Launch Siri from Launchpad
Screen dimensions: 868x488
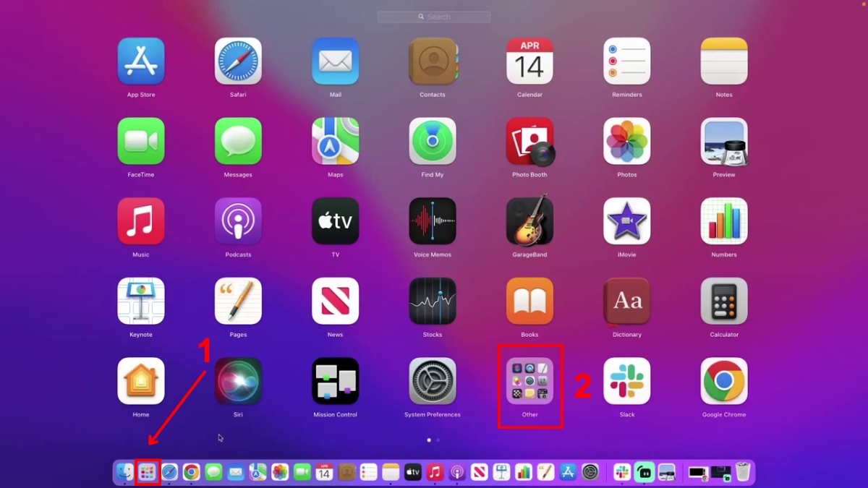point(238,381)
